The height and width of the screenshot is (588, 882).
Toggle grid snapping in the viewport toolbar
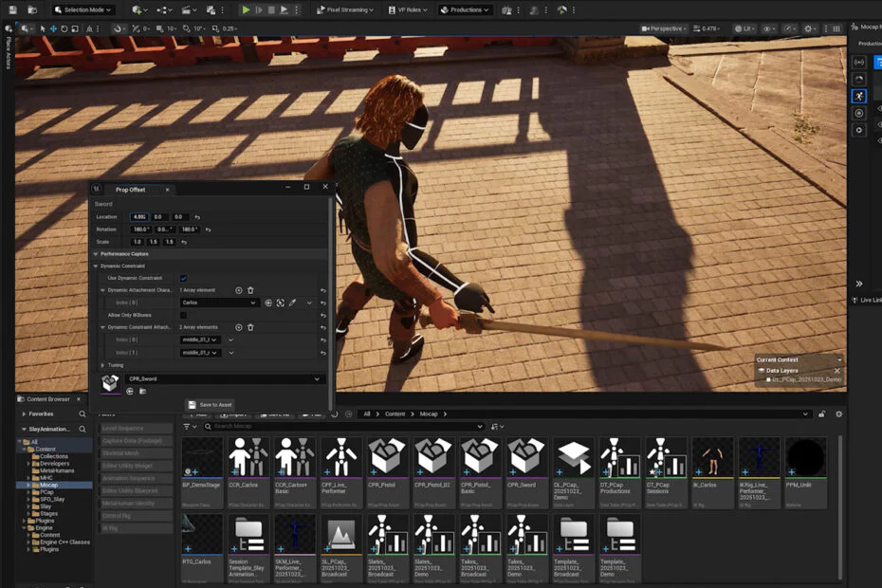click(159, 28)
